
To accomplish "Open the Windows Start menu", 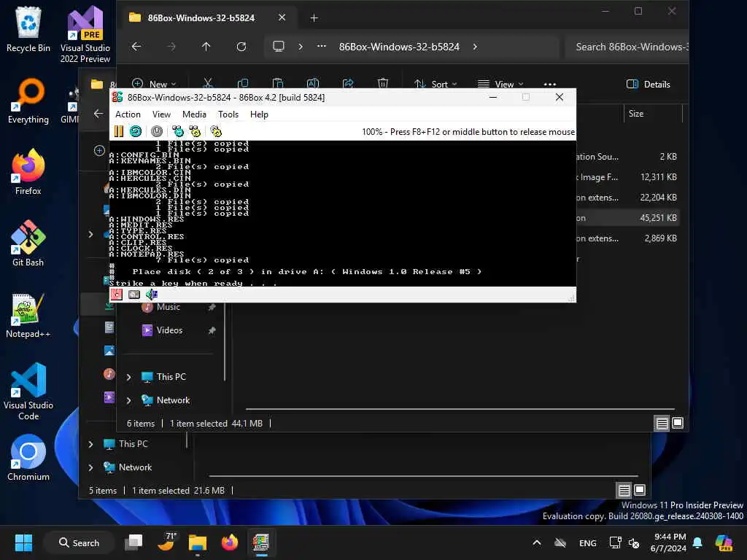I will 23,542.
